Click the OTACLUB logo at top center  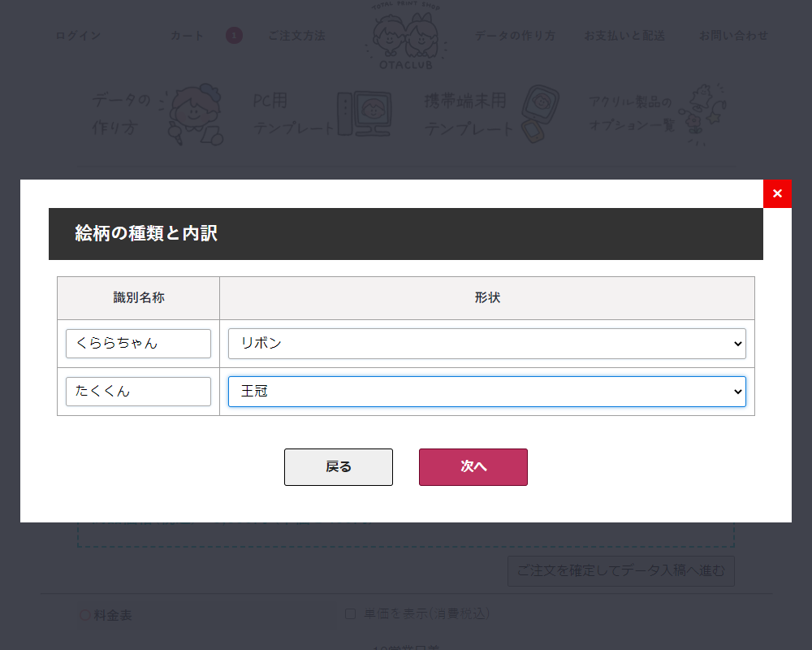tap(406, 37)
